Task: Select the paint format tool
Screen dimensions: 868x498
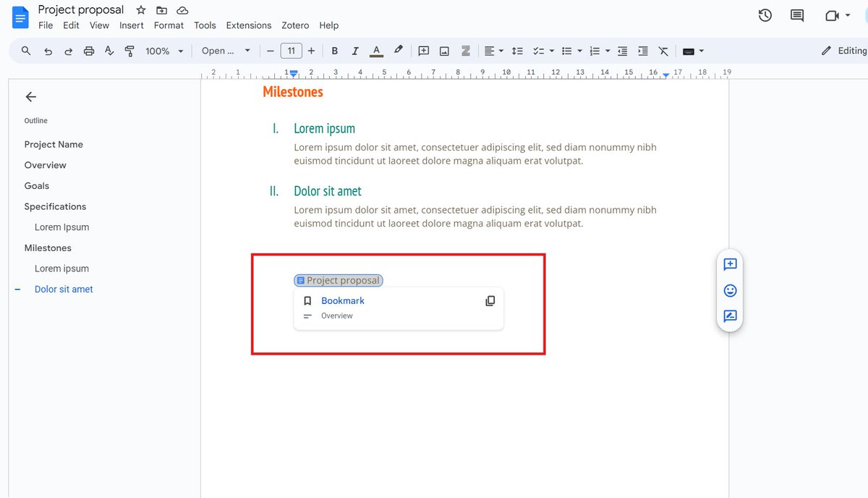Action: click(x=130, y=51)
